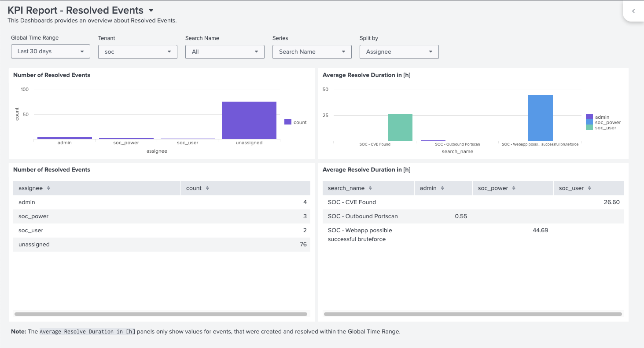Open the Global Time Range dropdown

(50, 51)
